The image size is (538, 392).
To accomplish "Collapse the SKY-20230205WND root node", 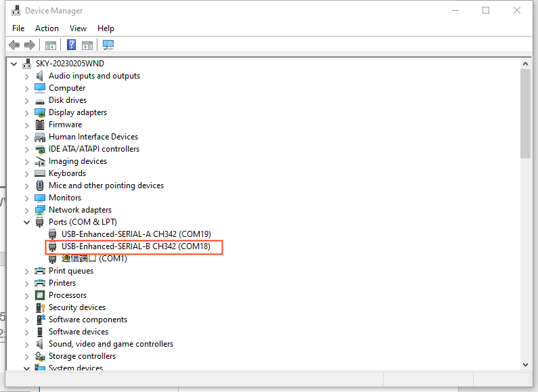I will 15,64.
